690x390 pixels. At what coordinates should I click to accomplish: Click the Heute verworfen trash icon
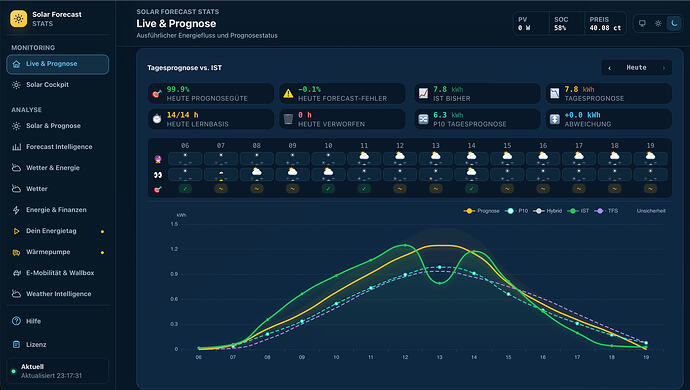288,119
